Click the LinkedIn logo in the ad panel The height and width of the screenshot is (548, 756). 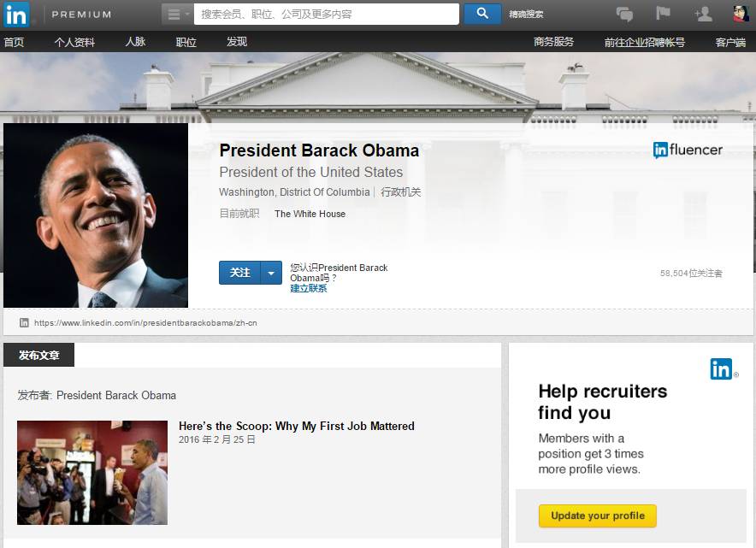(x=722, y=369)
